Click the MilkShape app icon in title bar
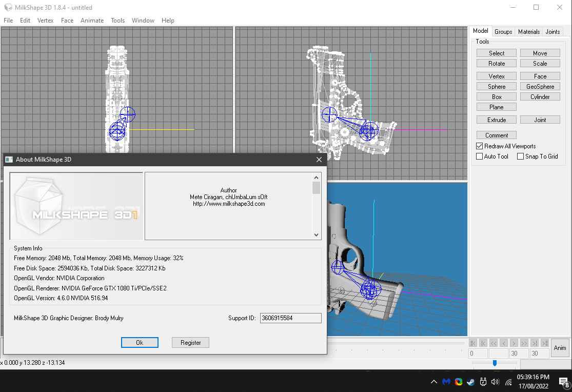572x392 pixels. [8, 7]
